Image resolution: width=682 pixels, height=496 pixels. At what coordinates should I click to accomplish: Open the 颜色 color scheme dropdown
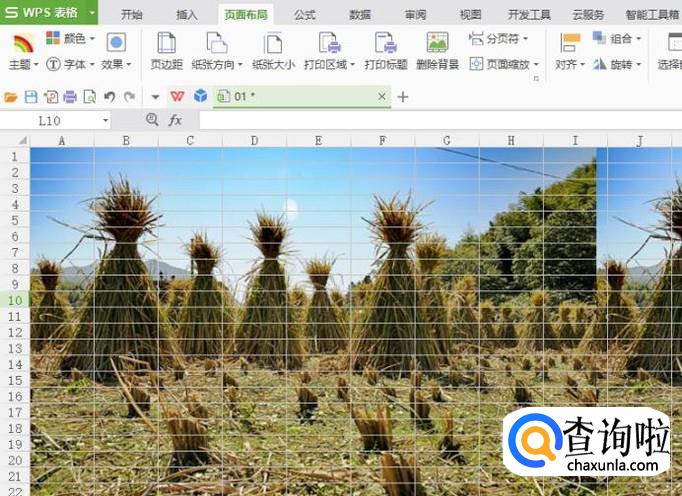[70, 39]
